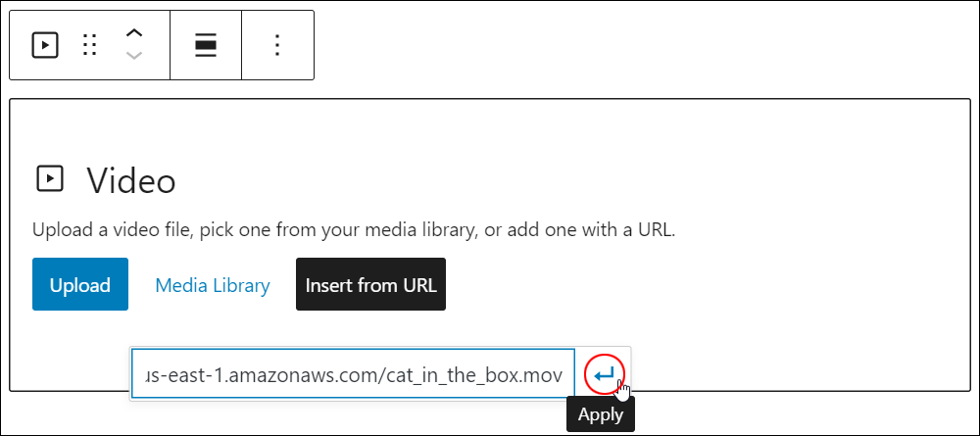Click the Video heading text

point(131,181)
